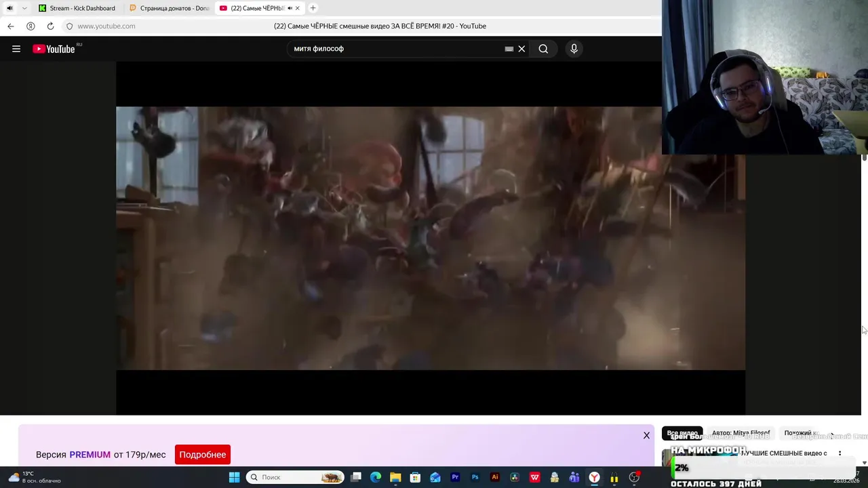868x488 pixels.
Task: Open File Explorer from taskbar
Action: tap(395, 477)
